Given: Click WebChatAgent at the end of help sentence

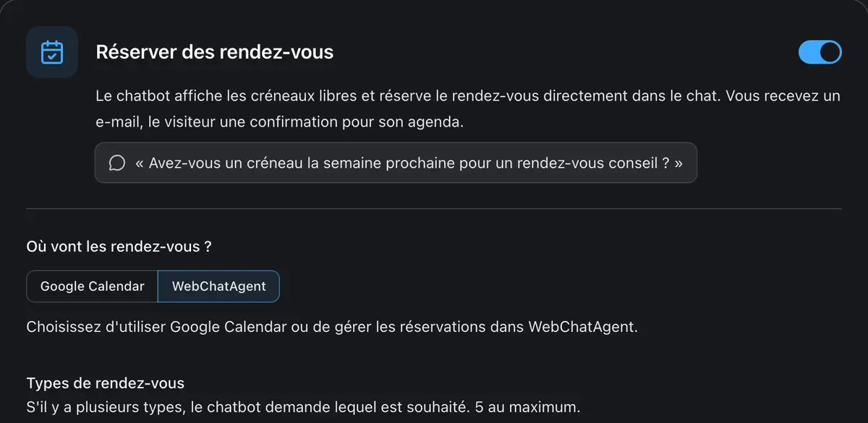Looking at the screenshot, I should click(582, 327).
